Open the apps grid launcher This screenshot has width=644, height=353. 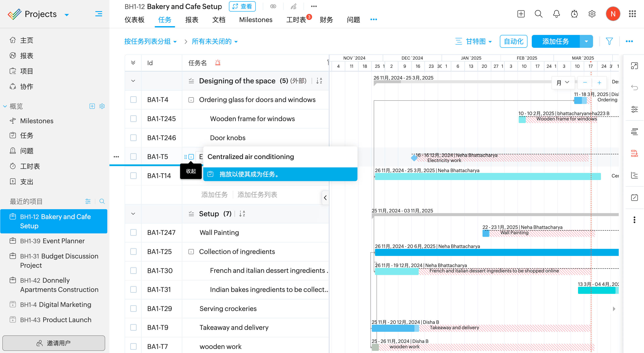pos(632,14)
